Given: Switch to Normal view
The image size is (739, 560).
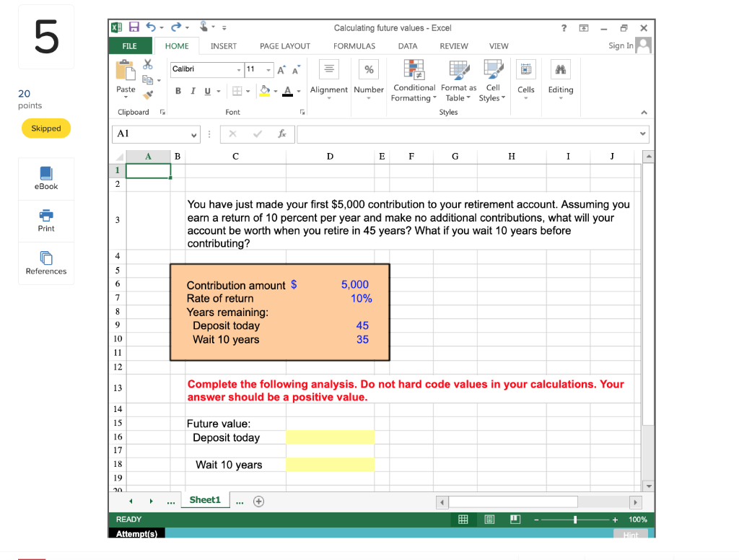Looking at the screenshot, I should (463, 520).
